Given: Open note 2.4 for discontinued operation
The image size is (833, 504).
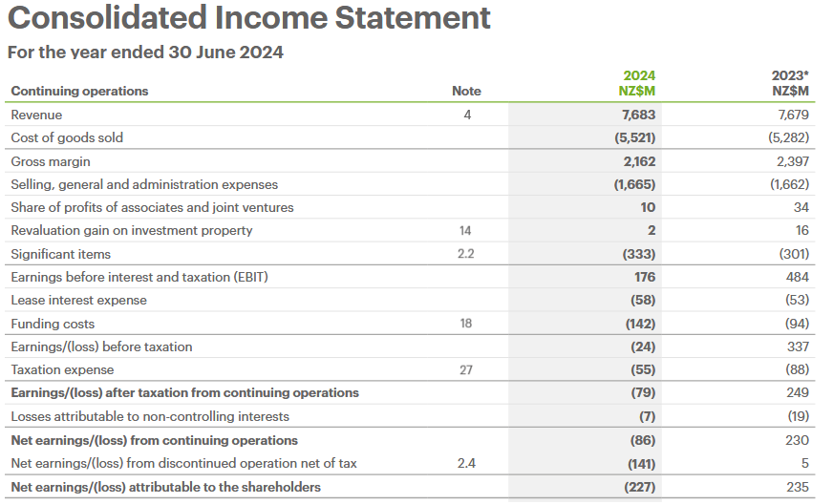Looking at the screenshot, I should pos(466,463).
